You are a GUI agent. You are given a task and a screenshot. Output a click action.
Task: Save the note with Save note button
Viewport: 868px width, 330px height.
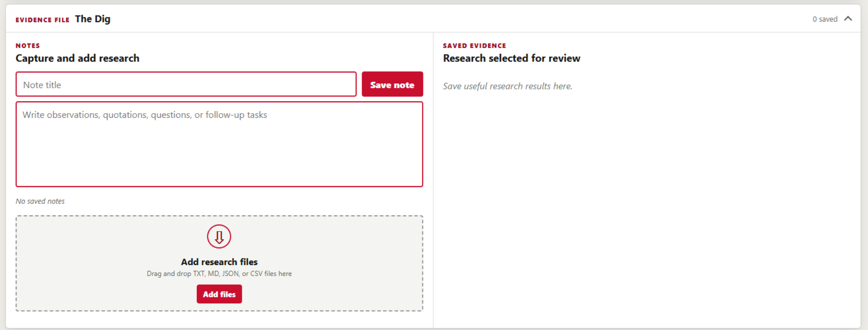tap(392, 84)
